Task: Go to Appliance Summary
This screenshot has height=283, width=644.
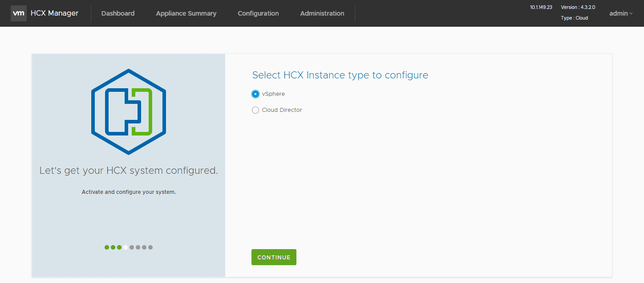Action: click(186, 13)
